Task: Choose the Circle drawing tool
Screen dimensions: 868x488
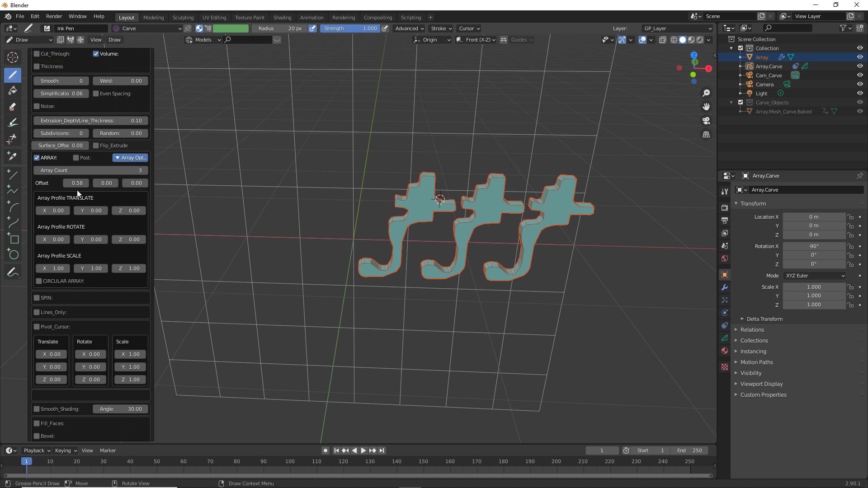Action: [14, 255]
